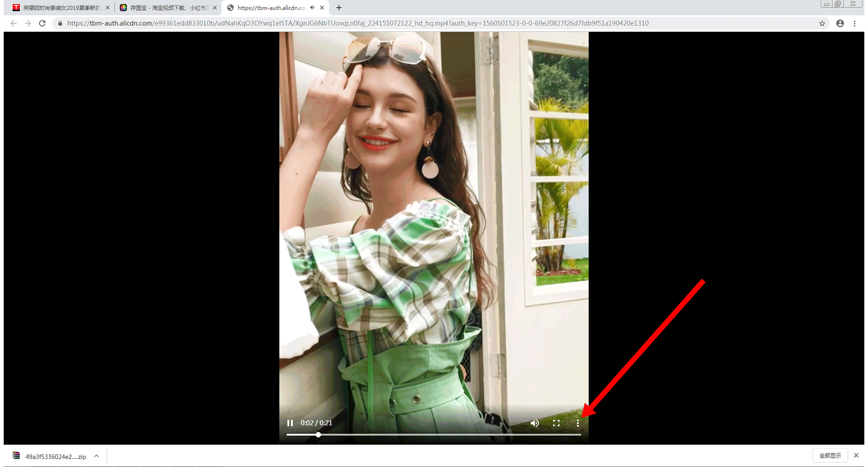Screen dimensions: 868x467
Task: Go back to previous page
Action: 13,23
